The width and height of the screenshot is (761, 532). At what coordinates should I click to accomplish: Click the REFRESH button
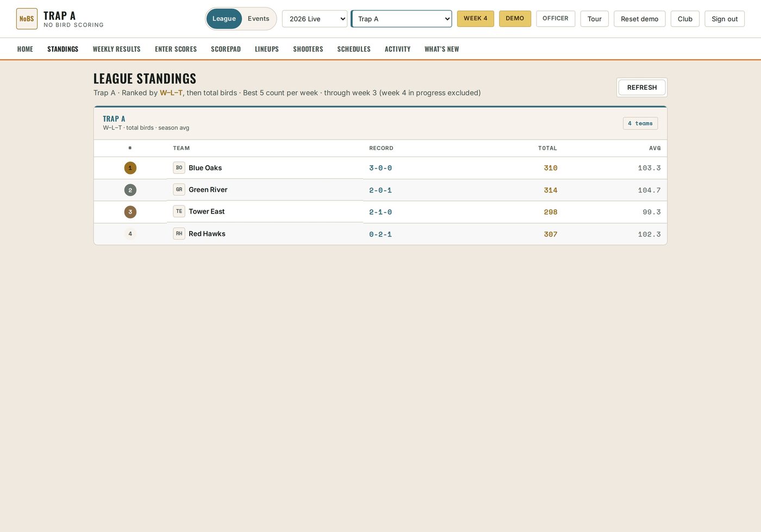[642, 87]
